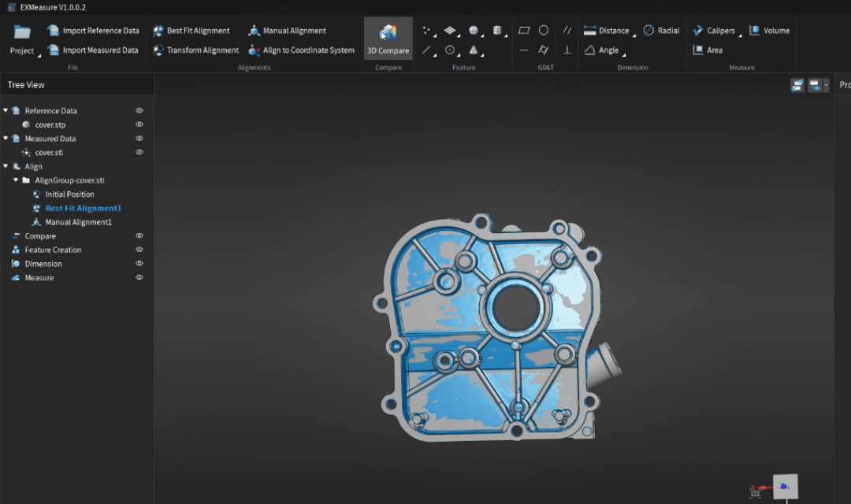Toggle visibility of Compare node
The height and width of the screenshot is (504, 851).
(139, 236)
